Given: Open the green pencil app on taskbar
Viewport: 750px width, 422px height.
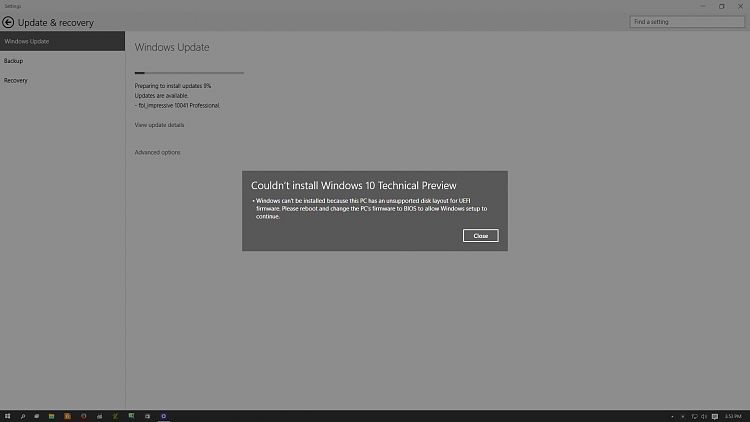Looking at the screenshot, I should pyautogui.click(x=115, y=416).
